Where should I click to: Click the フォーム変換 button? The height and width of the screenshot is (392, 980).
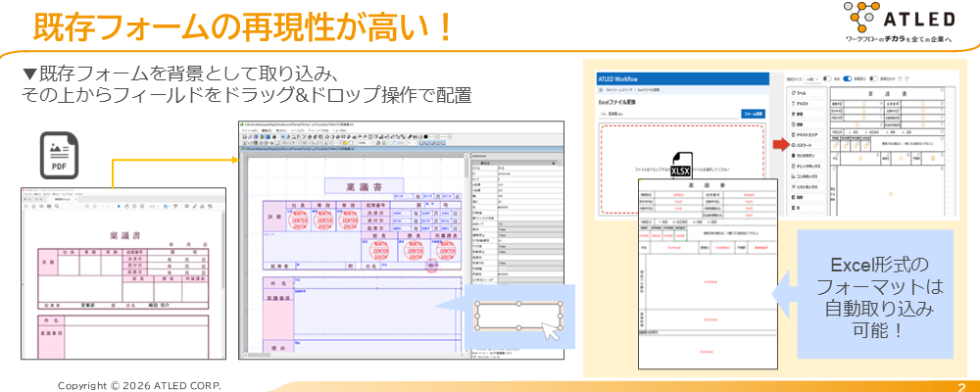coord(753,114)
